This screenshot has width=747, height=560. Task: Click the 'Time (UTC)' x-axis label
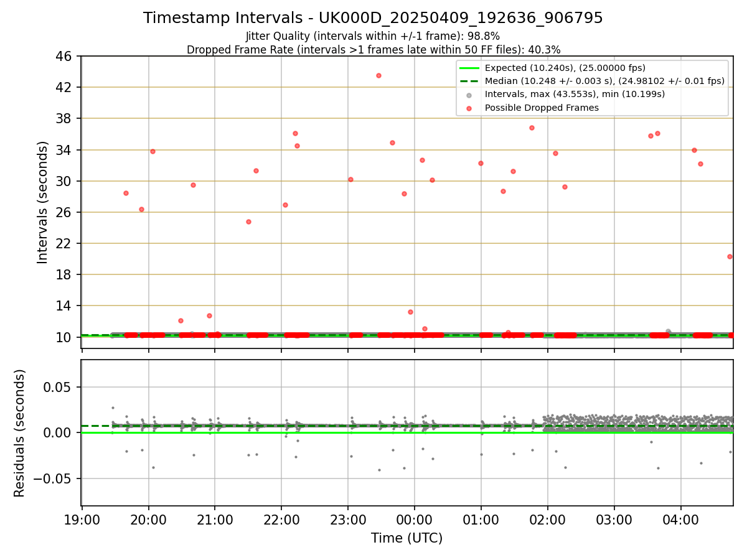406,538
